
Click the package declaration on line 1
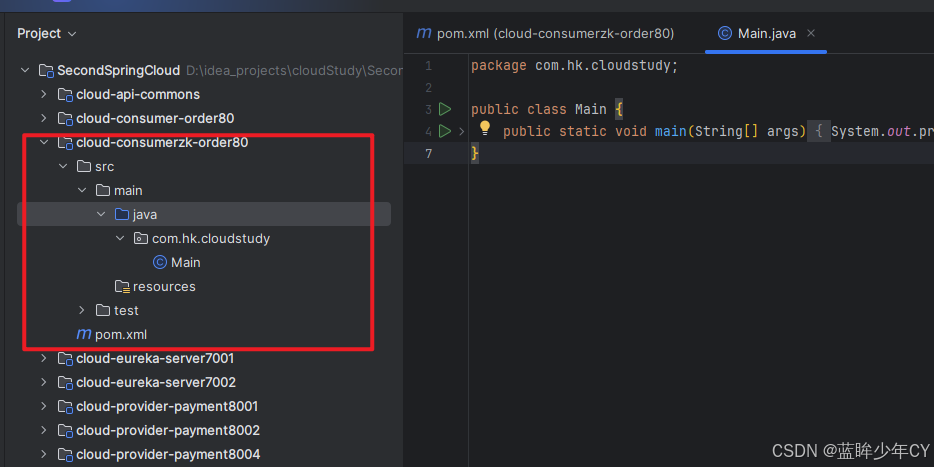pyautogui.click(x=575, y=66)
